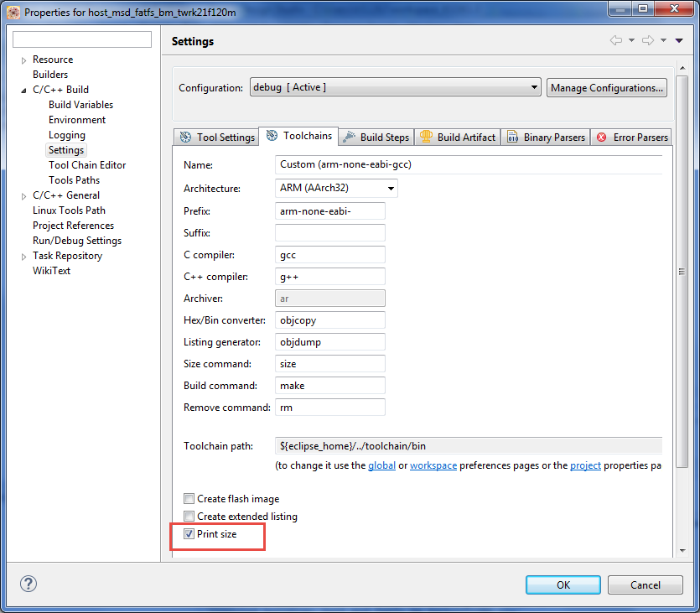The height and width of the screenshot is (613, 700).
Task: Click the Name input field
Action: [x=469, y=164]
